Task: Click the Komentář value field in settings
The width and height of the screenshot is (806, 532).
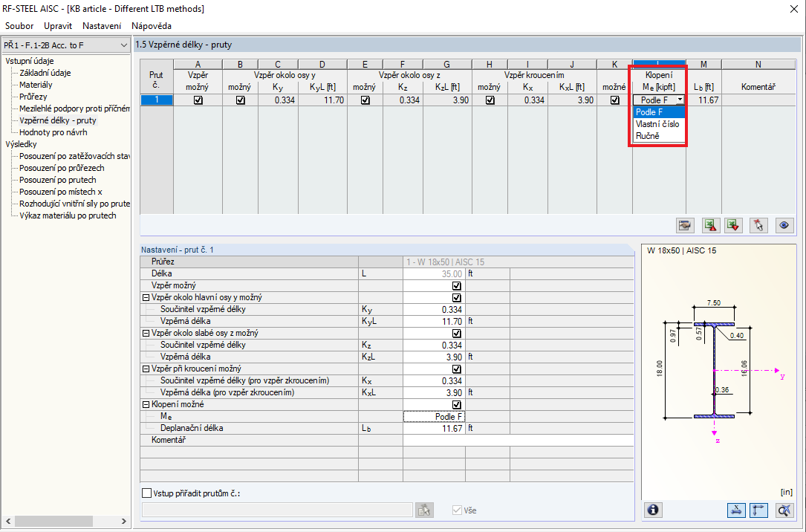Action: point(519,440)
